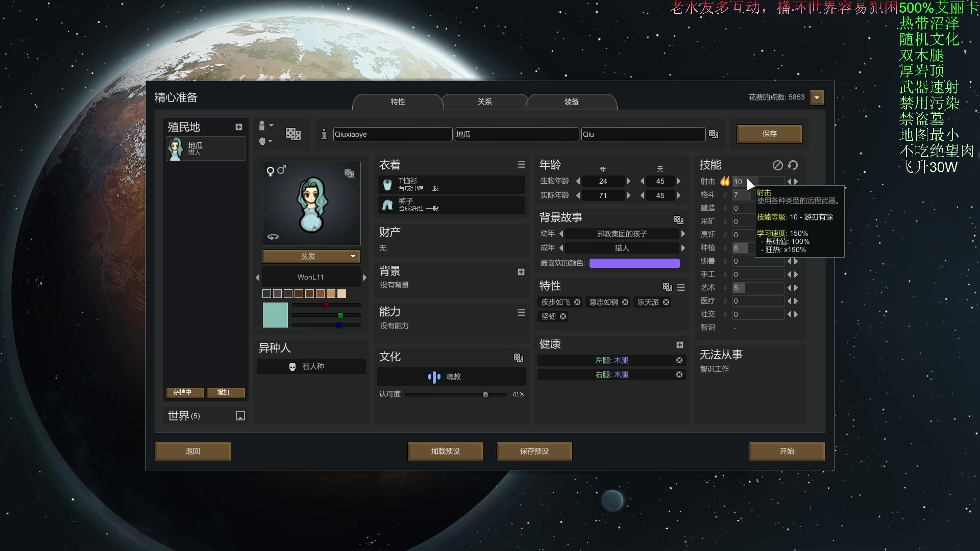Image resolution: width=980 pixels, height=551 pixels.
Task: Remove the 意志如钢 trait
Action: point(625,302)
